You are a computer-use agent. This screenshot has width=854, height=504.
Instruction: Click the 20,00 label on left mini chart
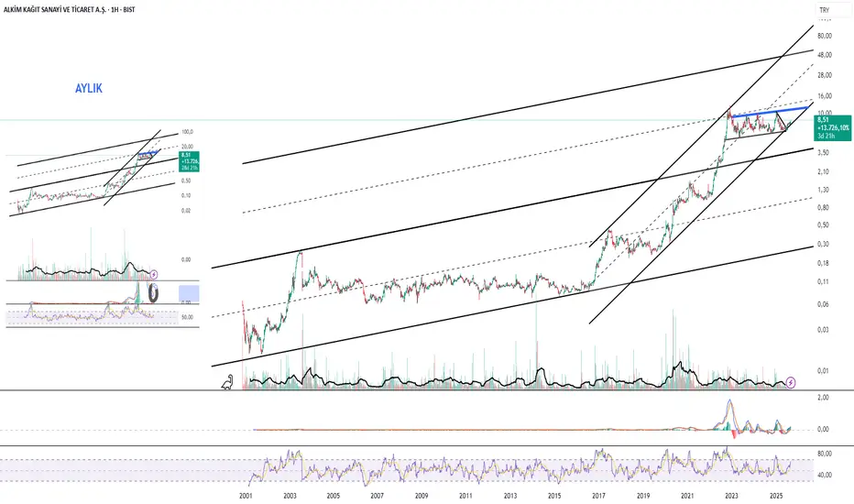click(x=188, y=147)
